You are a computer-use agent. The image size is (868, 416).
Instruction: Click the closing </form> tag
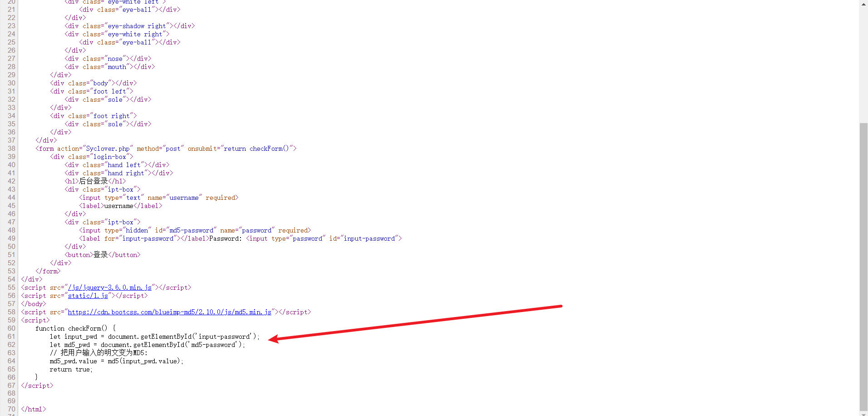coord(48,271)
